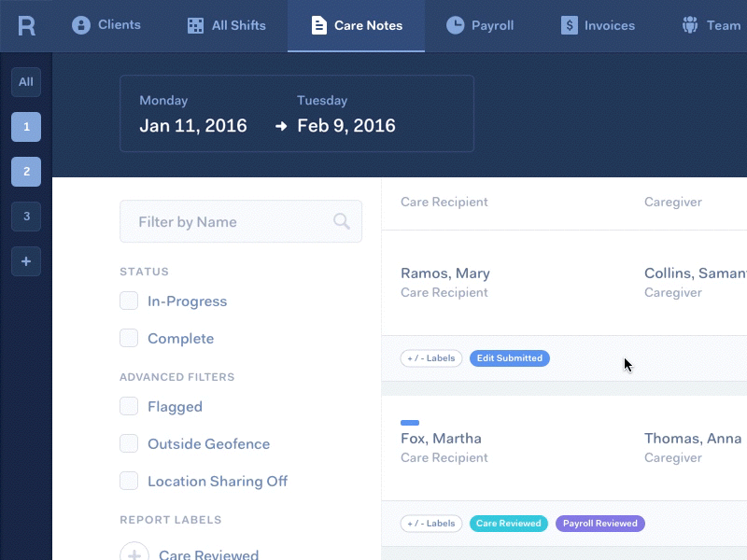Check the In-Progress status checkbox

pos(128,301)
